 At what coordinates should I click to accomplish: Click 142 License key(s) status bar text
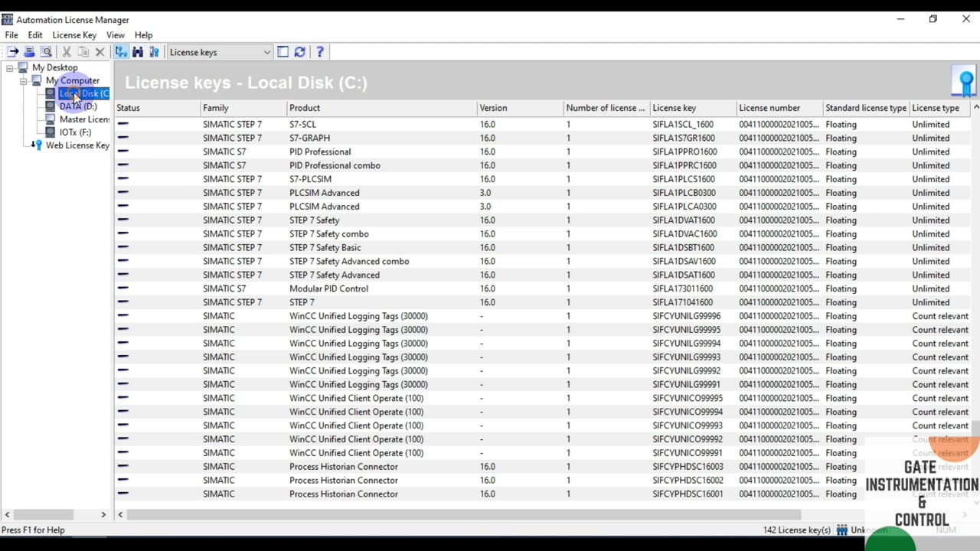coord(796,530)
